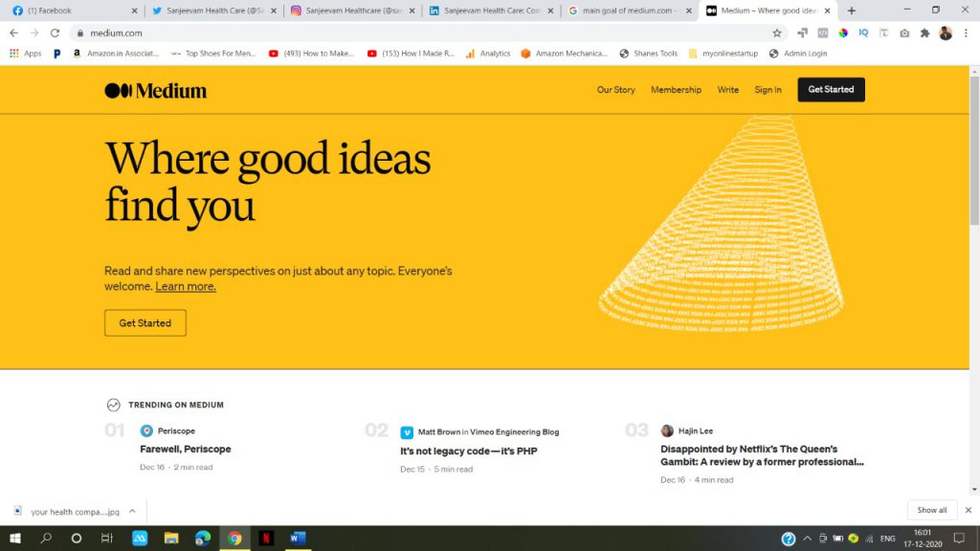The height and width of the screenshot is (551, 980).
Task: Open Windows search from the taskbar
Action: [x=46, y=538]
